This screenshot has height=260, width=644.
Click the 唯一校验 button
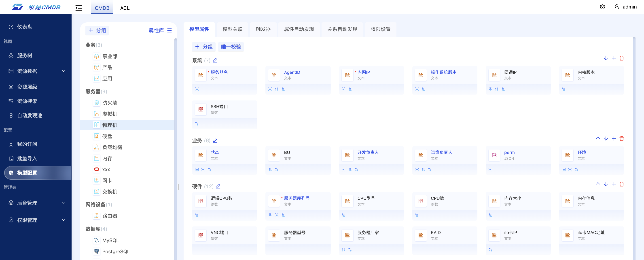(x=231, y=47)
